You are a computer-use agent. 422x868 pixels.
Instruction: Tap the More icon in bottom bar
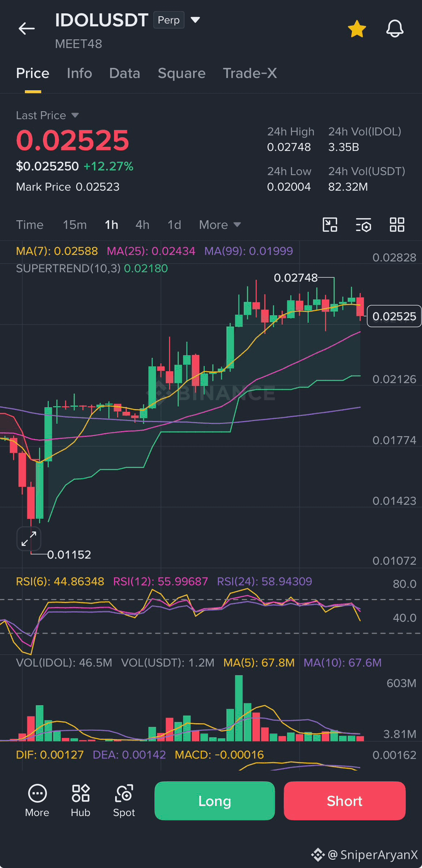point(37,801)
